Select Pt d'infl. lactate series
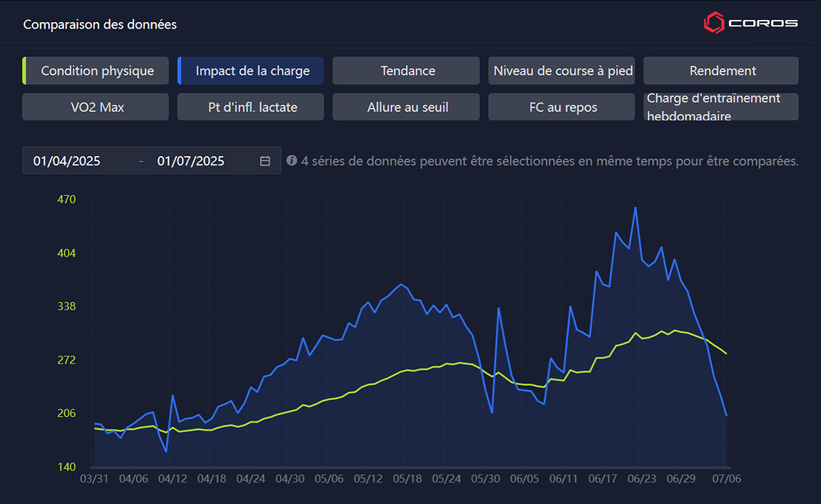This screenshot has height=504, width=821. [251, 107]
